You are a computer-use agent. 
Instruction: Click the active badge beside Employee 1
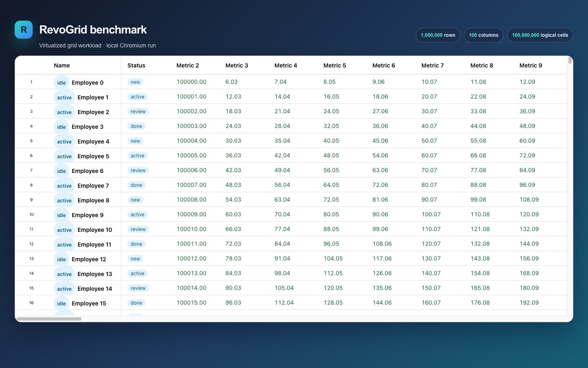pos(65,97)
